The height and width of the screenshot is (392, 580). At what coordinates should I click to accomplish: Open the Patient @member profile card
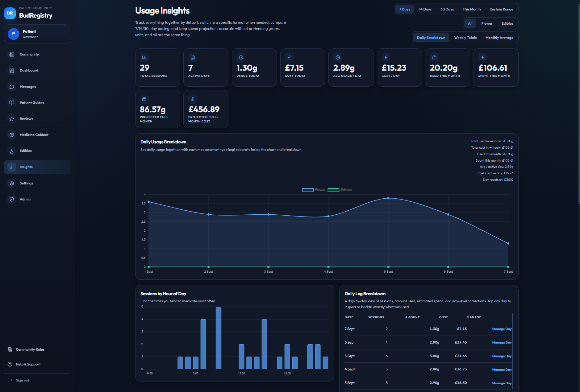coord(37,34)
